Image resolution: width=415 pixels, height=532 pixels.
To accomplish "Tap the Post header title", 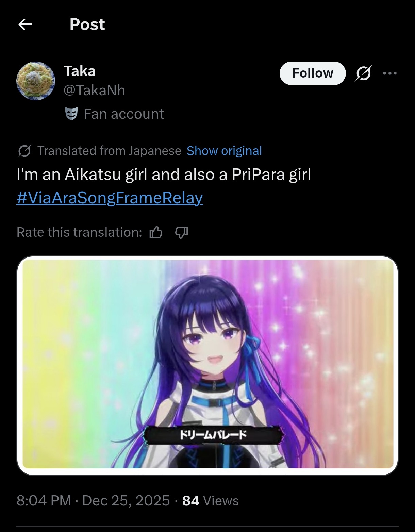I will [87, 24].
